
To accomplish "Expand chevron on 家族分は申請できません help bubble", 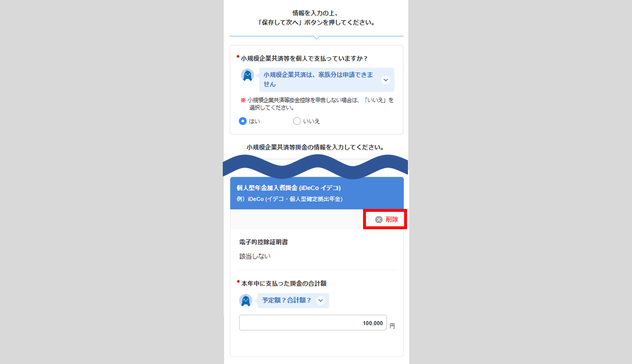I will [x=386, y=80].
